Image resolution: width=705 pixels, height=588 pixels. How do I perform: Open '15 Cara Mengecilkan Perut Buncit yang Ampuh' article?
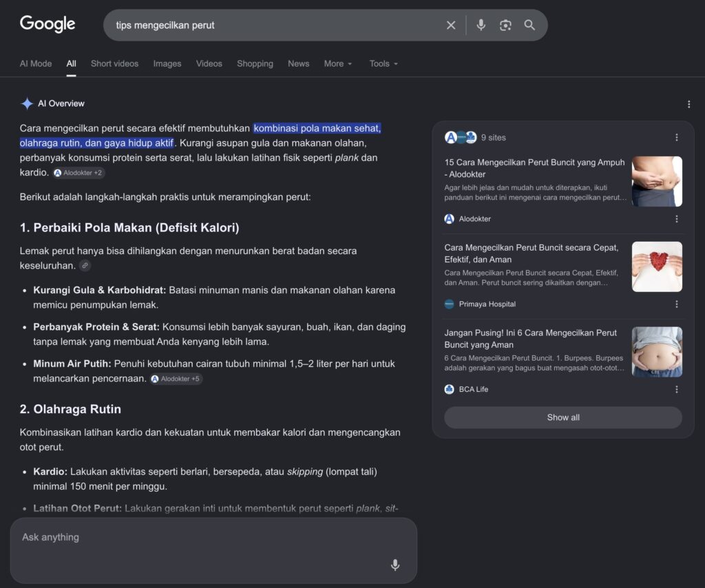pos(534,168)
